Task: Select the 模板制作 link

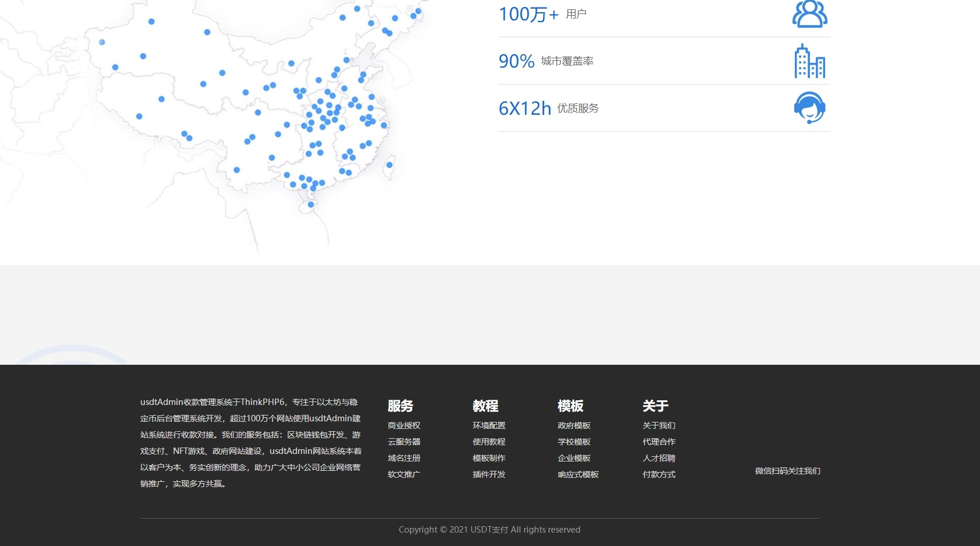Action: [489, 458]
